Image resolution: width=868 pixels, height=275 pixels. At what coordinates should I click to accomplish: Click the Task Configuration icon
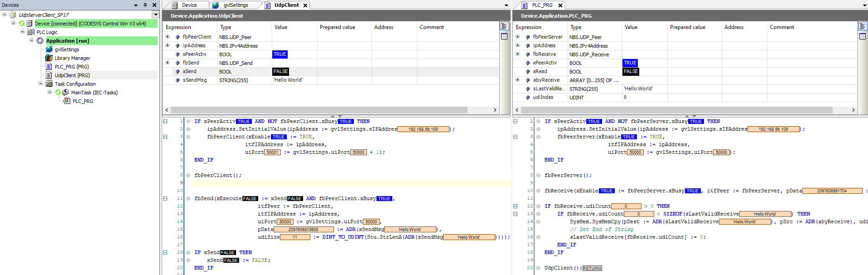coord(49,84)
